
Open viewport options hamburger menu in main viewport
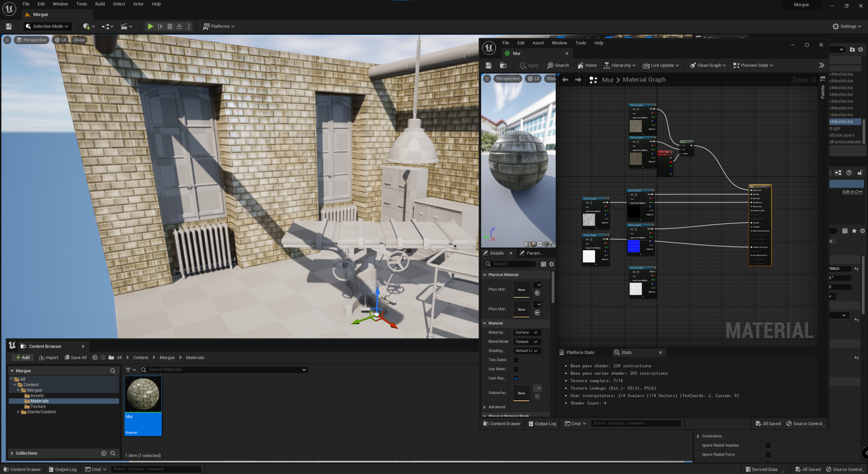point(7,40)
